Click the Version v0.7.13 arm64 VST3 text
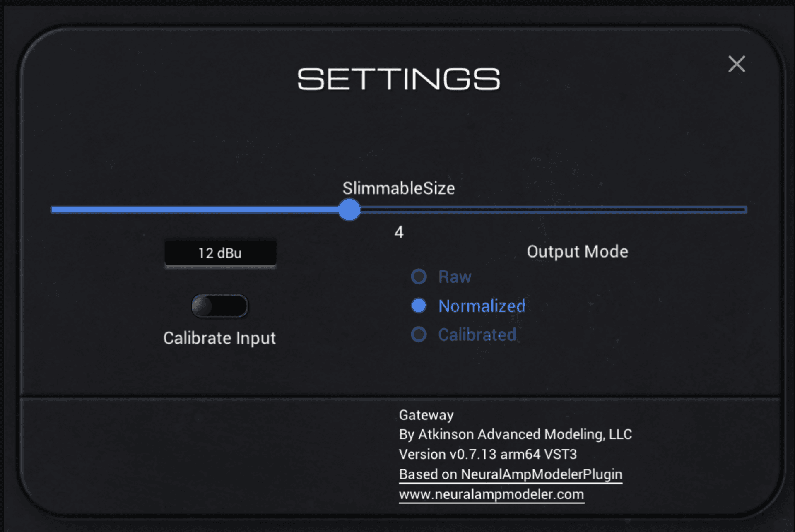 click(x=488, y=454)
